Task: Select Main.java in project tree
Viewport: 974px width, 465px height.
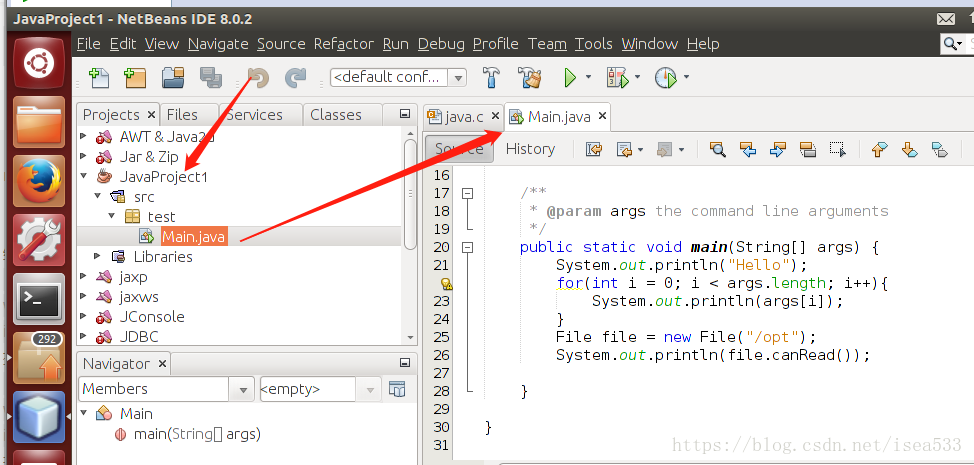Action: coord(194,236)
